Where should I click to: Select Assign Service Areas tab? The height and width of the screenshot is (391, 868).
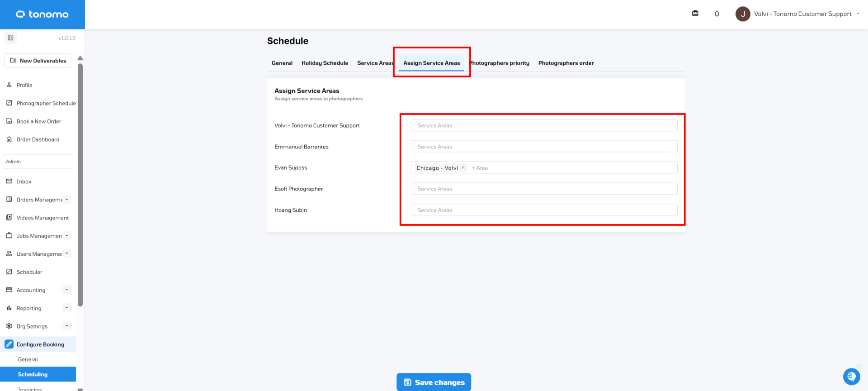[x=431, y=63]
